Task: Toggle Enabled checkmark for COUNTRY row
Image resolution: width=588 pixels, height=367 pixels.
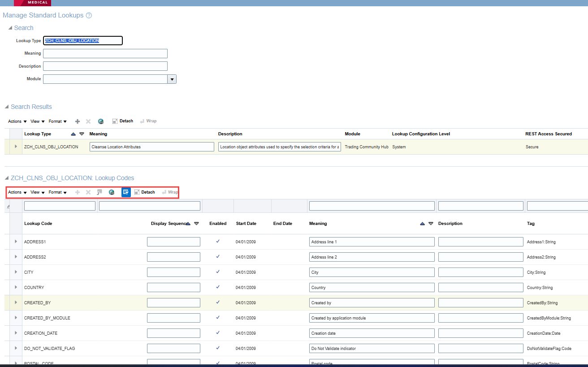Action: point(218,287)
